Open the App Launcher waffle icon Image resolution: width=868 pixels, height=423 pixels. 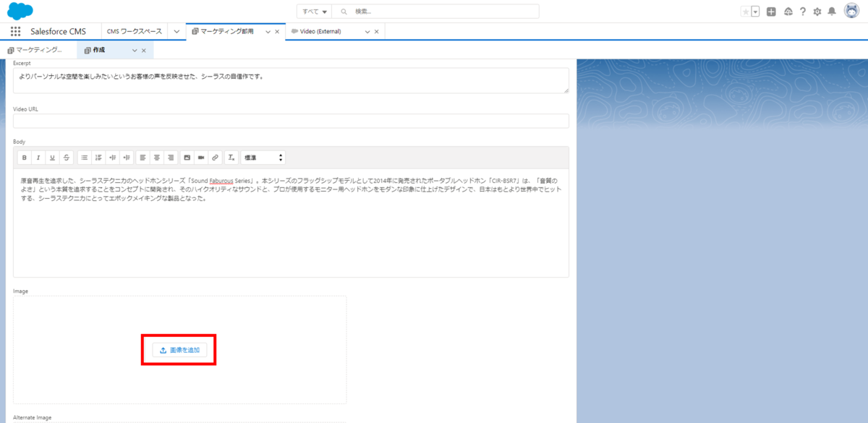pos(14,30)
